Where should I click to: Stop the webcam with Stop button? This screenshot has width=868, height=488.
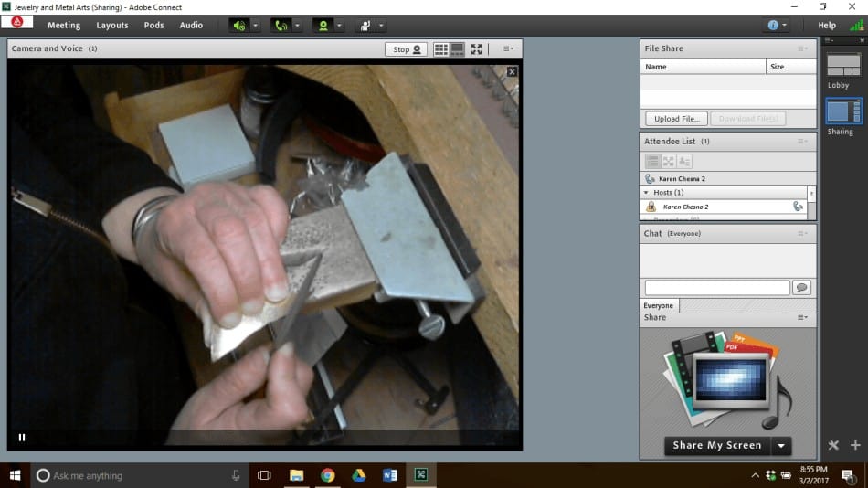pyautogui.click(x=406, y=49)
